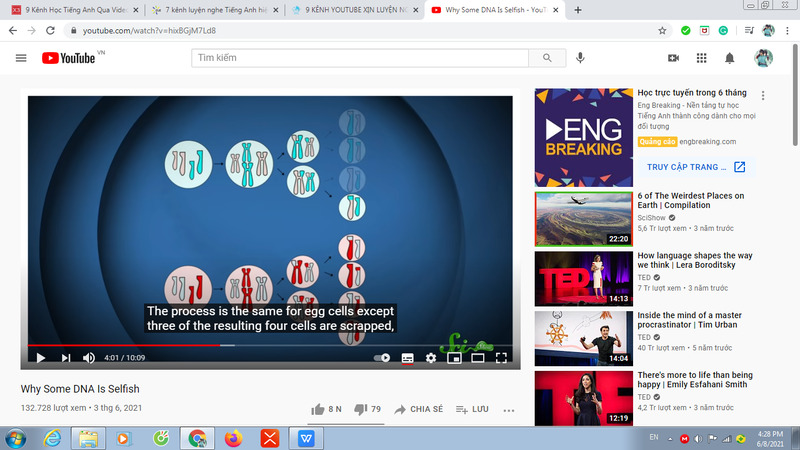Skip to the next video
Screen dimensions: 800x450
tap(66, 358)
